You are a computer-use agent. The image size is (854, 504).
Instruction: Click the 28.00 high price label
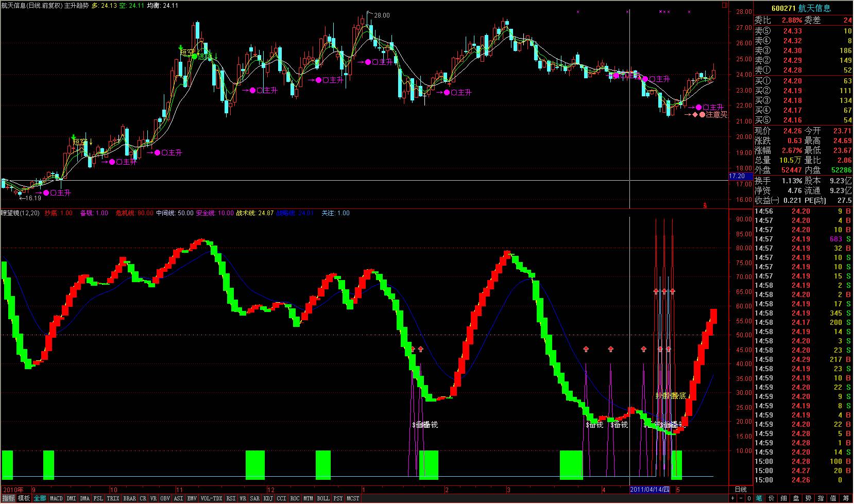click(382, 15)
